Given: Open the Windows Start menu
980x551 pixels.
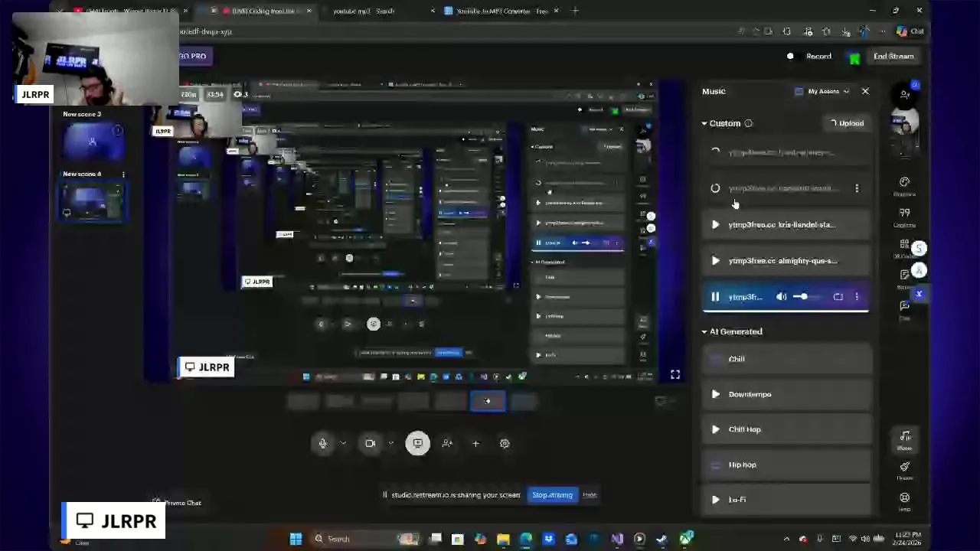Looking at the screenshot, I should (x=296, y=539).
